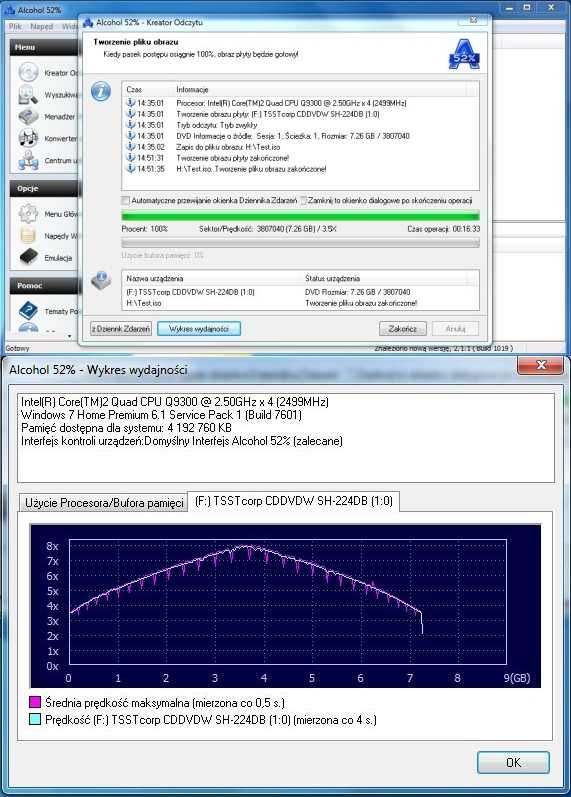Click the Pamięć dostępna dla systemu line
This screenshot has width=571, height=797.
click(126, 428)
